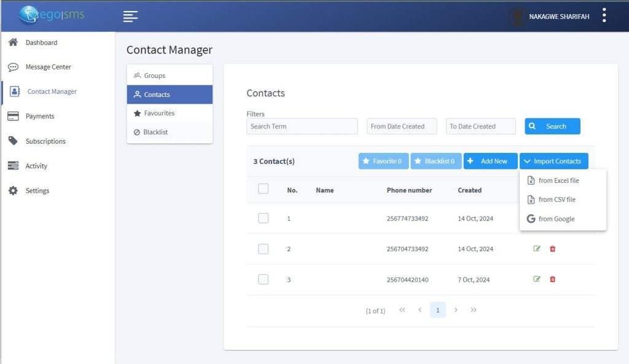Delete contact 3 using the trash icon

tap(552, 279)
